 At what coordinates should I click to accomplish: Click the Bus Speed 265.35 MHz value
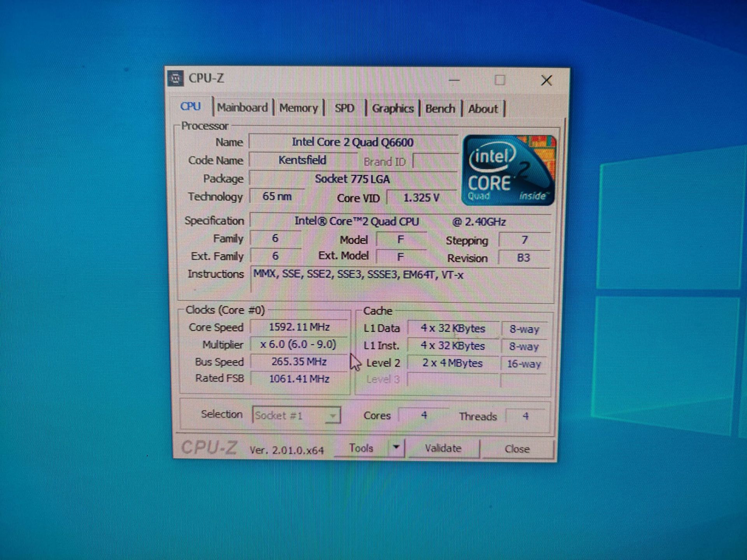pyautogui.click(x=299, y=361)
